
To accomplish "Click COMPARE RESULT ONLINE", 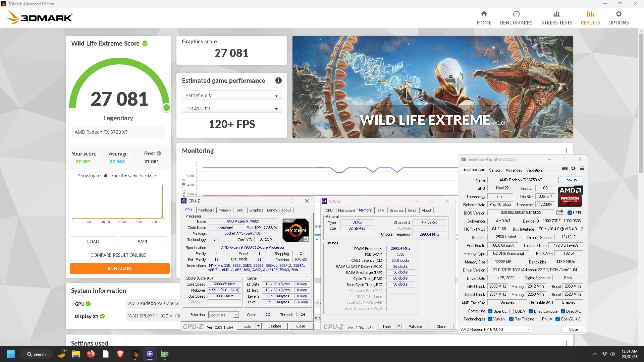I will 118,255.
